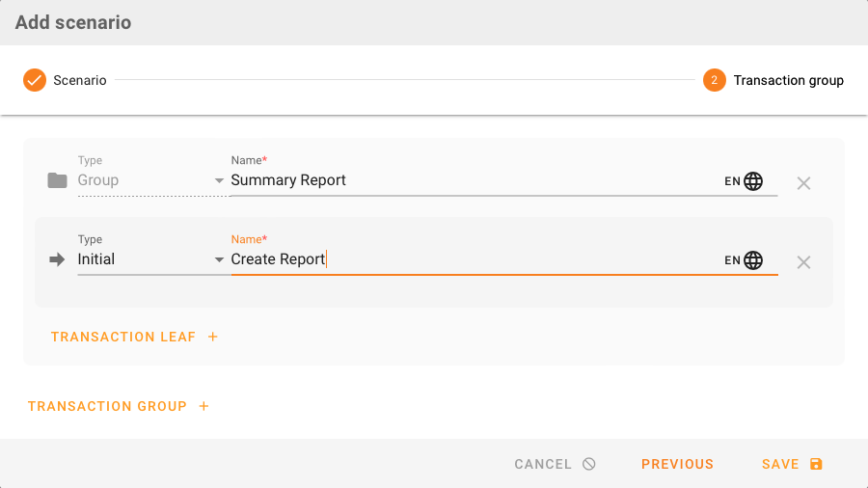Click the arrow icon beside Initial type
Viewport: 868px width, 488px height.
[57, 259]
